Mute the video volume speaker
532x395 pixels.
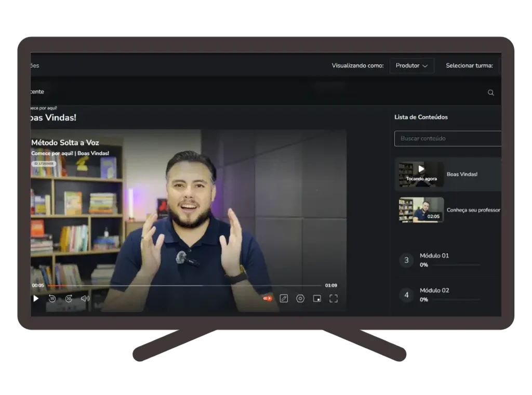(x=85, y=298)
